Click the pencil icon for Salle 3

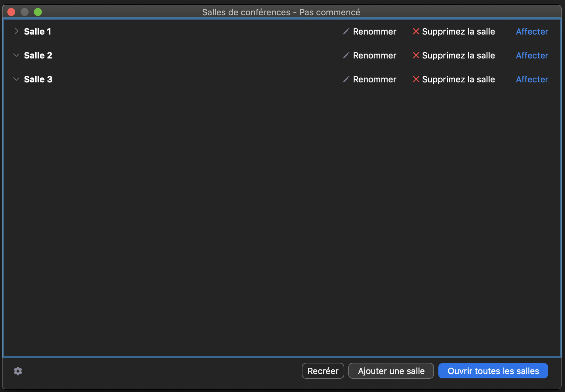(346, 79)
